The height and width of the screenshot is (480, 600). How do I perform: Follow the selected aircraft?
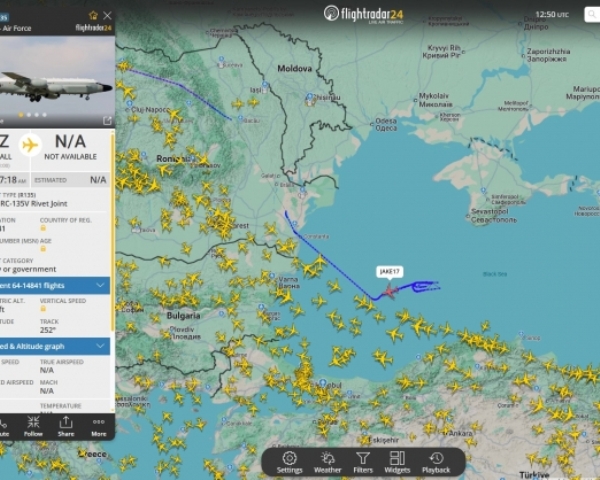pyautogui.click(x=33, y=426)
